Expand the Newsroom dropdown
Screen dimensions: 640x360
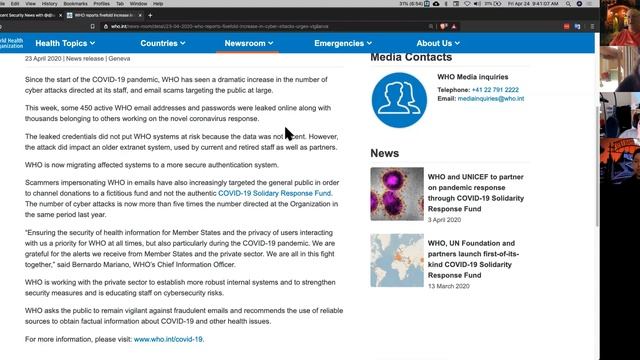[x=249, y=43]
